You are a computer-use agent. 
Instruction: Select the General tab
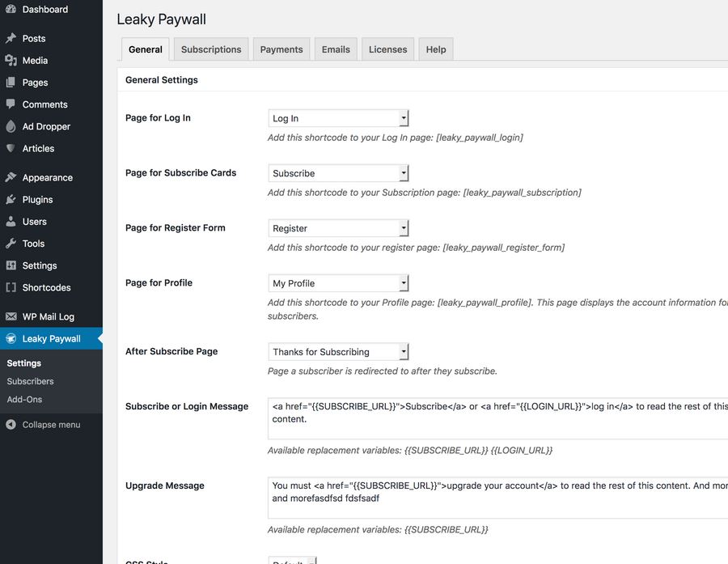146,49
